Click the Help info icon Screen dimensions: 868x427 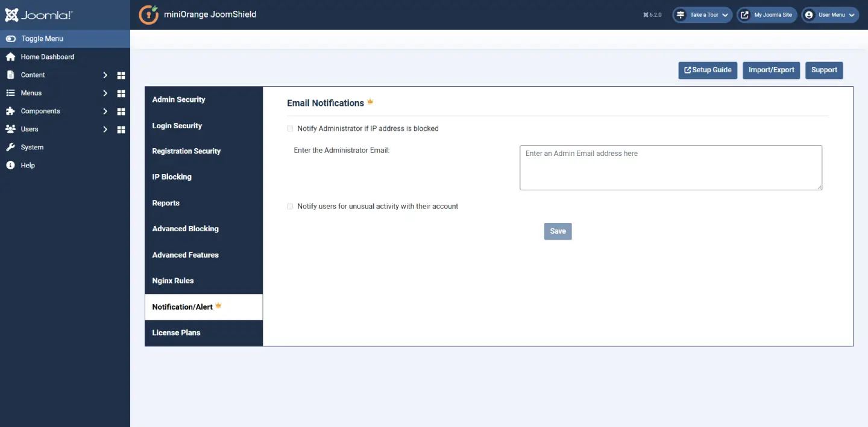10,165
